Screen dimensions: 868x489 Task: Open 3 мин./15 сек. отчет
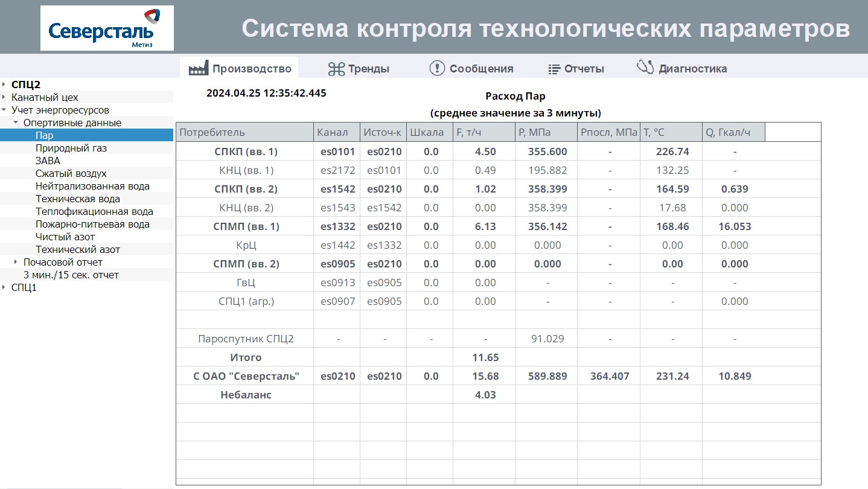71,275
